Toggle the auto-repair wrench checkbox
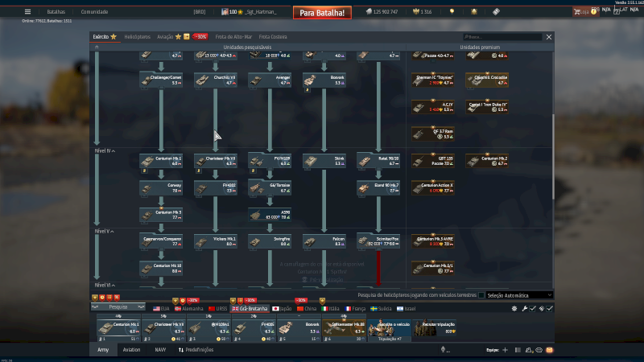This screenshot has height=362, width=644. click(533, 309)
